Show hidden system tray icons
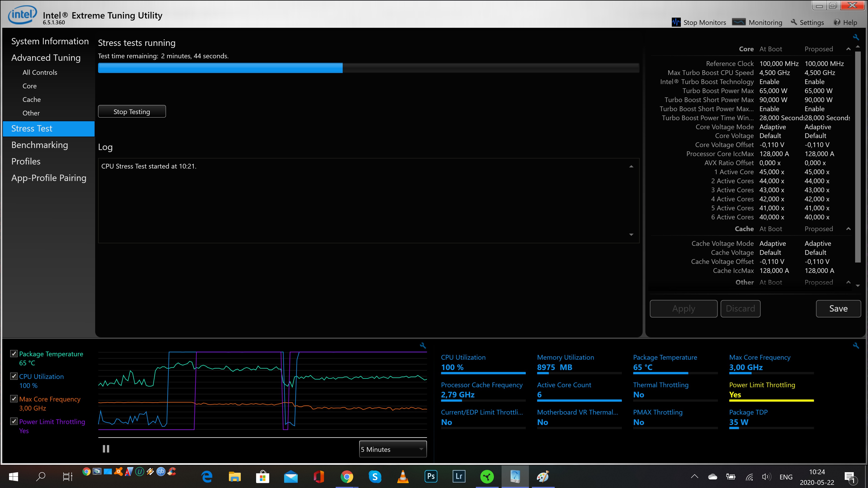Viewport: 868px width, 488px height. click(694, 476)
